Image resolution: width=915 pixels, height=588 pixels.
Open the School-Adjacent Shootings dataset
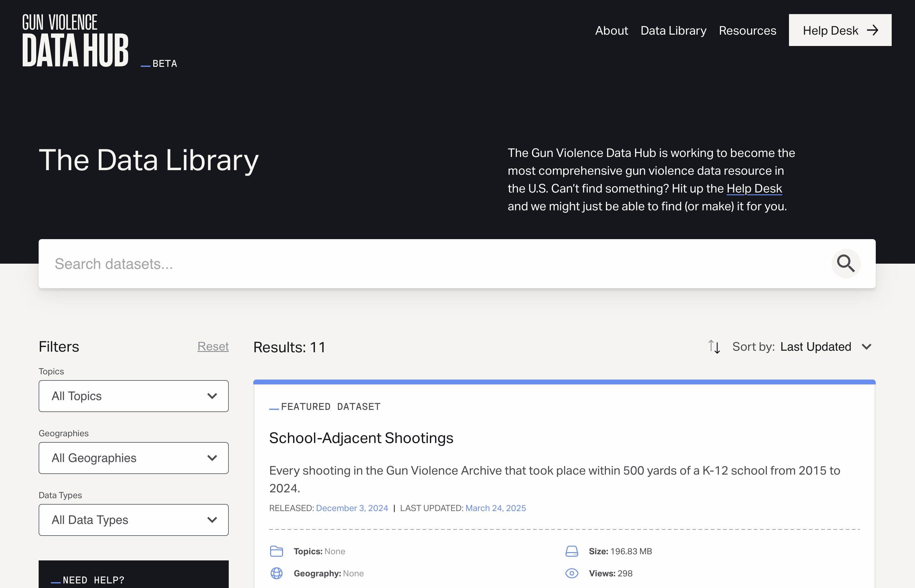click(x=361, y=438)
